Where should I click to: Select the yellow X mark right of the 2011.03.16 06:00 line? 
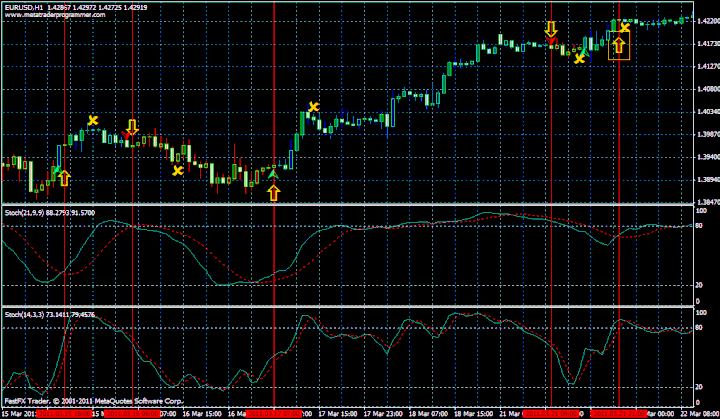click(x=178, y=171)
